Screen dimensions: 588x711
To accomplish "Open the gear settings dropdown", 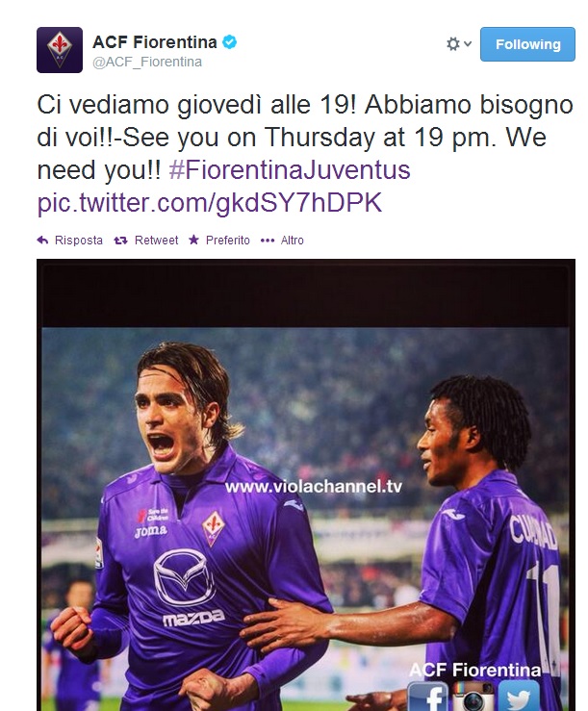I will (x=459, y=44).
